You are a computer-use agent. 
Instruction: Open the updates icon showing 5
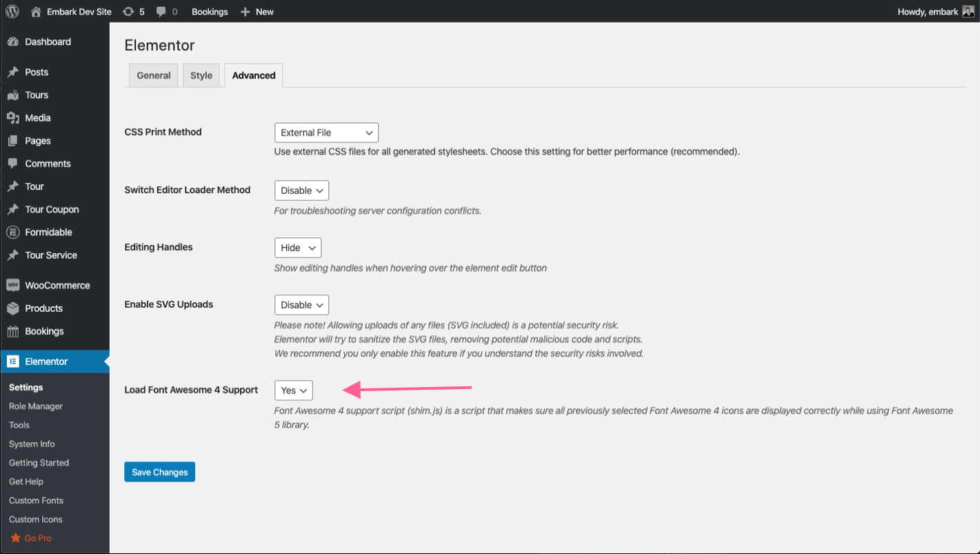pos(128,12)
